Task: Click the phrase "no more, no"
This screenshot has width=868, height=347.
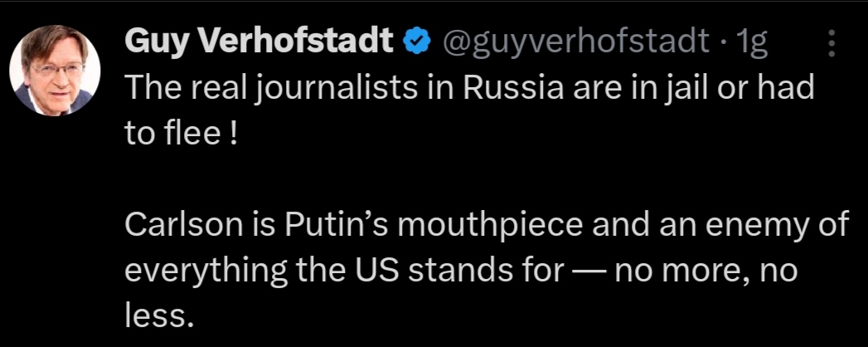Action: (x=706, y=272)
